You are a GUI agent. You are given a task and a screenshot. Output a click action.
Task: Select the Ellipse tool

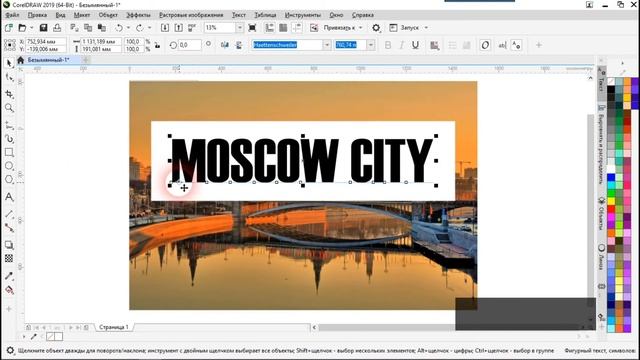click(9, 166)
